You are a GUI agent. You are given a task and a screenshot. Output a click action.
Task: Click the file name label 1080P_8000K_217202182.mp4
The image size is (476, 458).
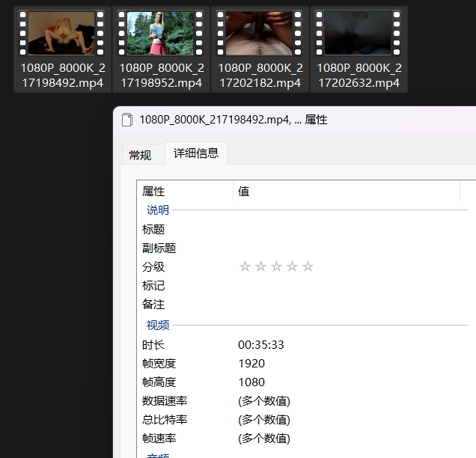click(260, 76)
